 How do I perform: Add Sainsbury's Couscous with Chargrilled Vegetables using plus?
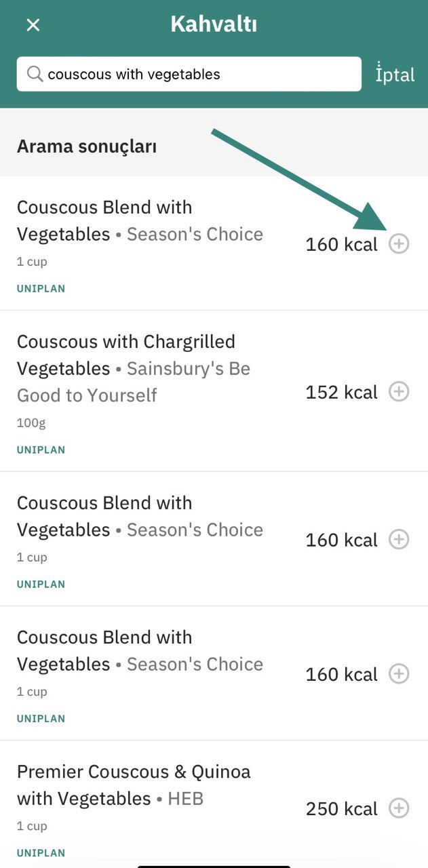[399, 391]
